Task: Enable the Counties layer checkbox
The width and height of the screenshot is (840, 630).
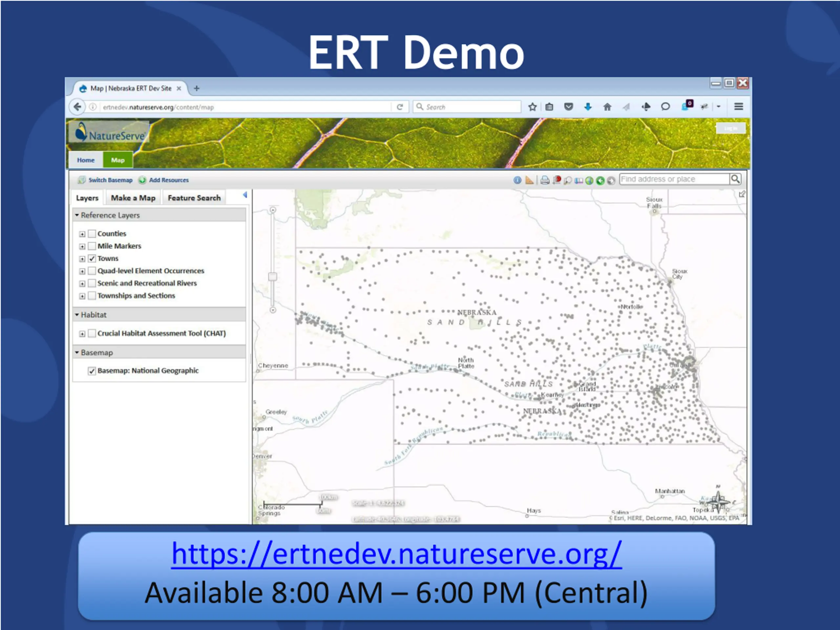Action: tap(92, 234)
